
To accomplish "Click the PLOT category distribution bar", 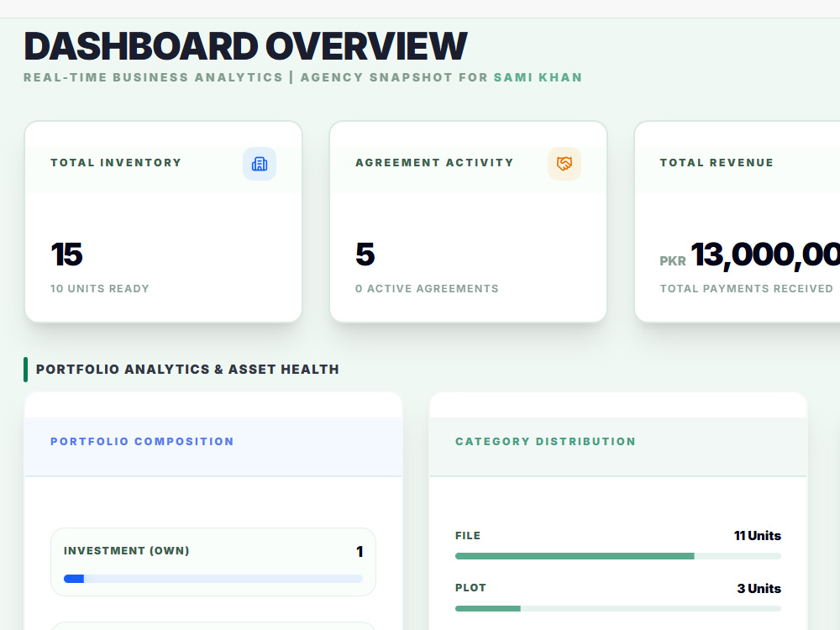I will [x=617, y=608].
